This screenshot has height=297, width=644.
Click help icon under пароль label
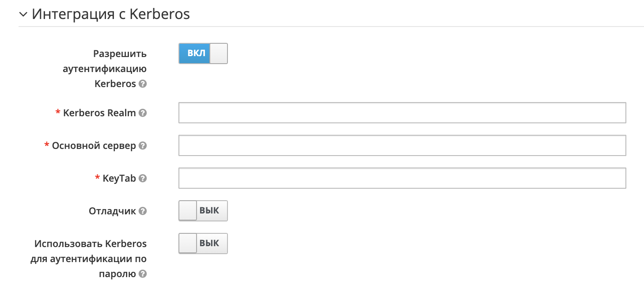click(x=142, y=274)
